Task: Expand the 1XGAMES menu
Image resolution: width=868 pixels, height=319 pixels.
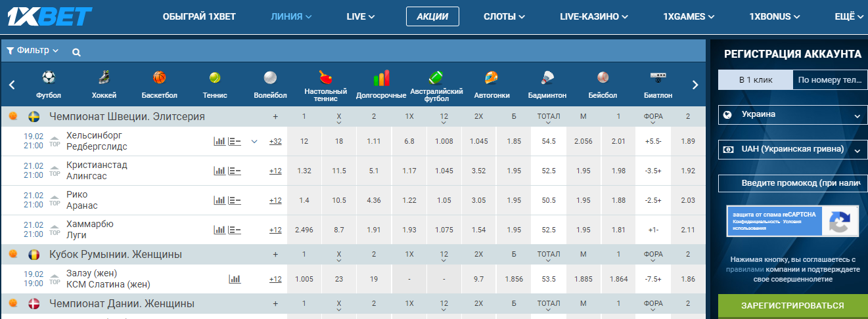Action: click(689, 16)
